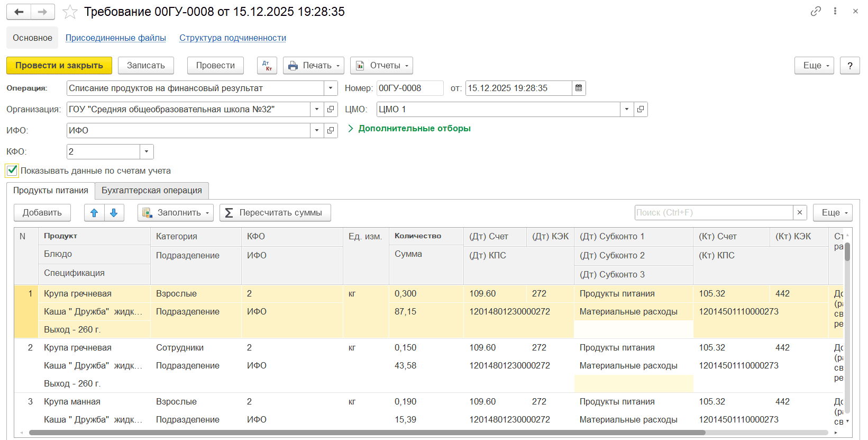Switch to 'Бухгалтерская операция' tab
868x440 pixels.
152,191
